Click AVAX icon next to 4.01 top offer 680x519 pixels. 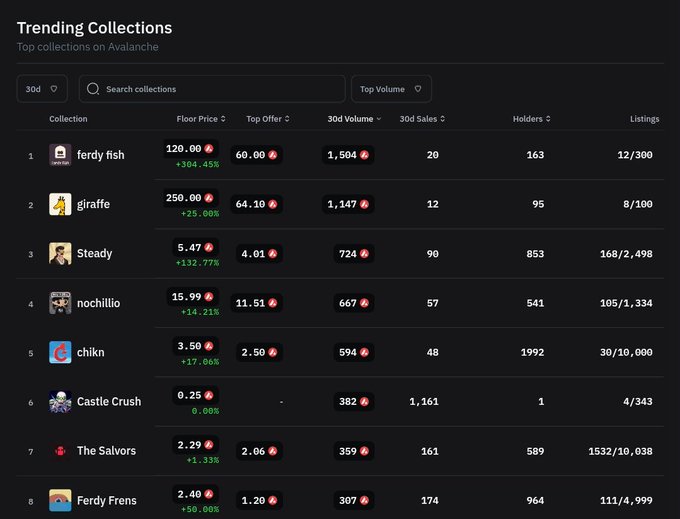point(272,254)
